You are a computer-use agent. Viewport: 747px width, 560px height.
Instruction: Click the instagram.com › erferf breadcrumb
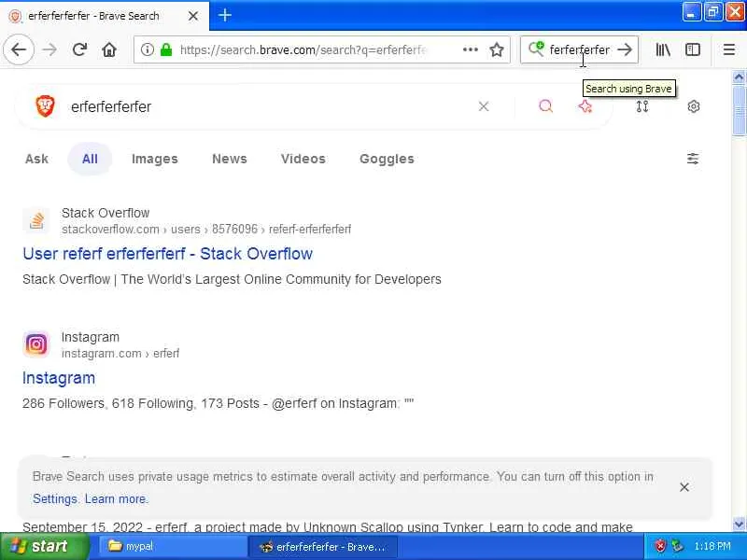(x=120, y=354)
